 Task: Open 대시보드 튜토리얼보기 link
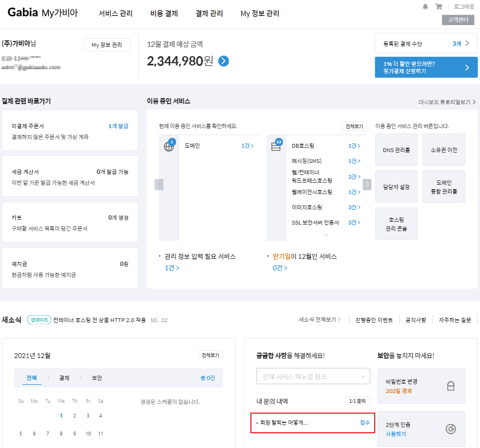[x=447, y=102]
